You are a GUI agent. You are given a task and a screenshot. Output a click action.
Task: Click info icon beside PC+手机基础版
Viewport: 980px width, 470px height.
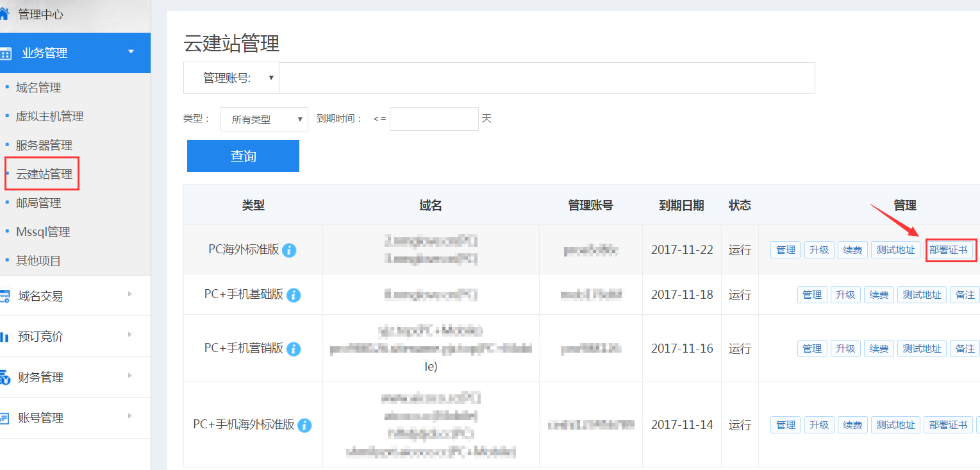294,295
